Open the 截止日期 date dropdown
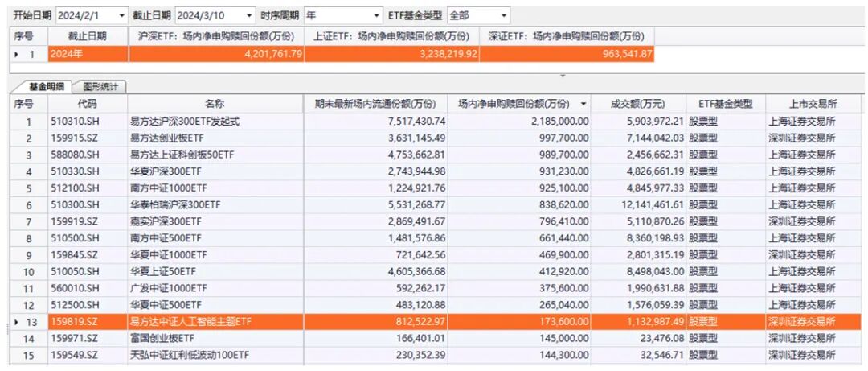The height and width of the screenshot is (371, 868). [x=249, y=15]
